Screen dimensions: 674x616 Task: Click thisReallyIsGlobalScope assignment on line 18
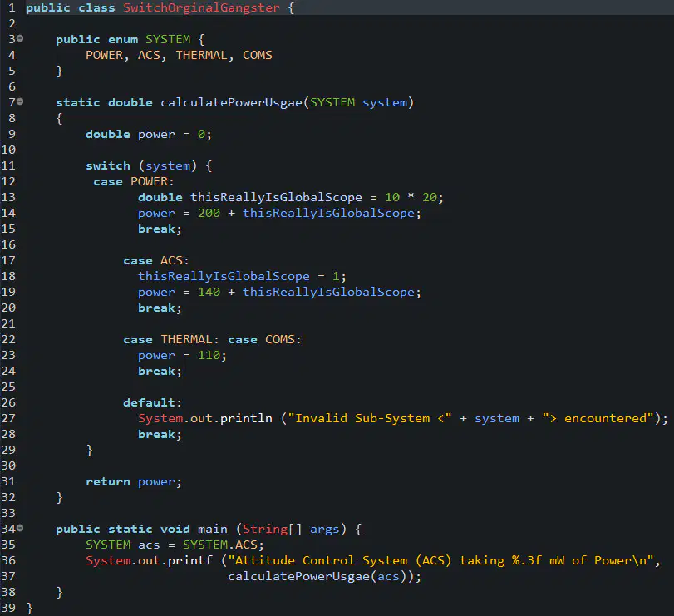click(224, 276)
